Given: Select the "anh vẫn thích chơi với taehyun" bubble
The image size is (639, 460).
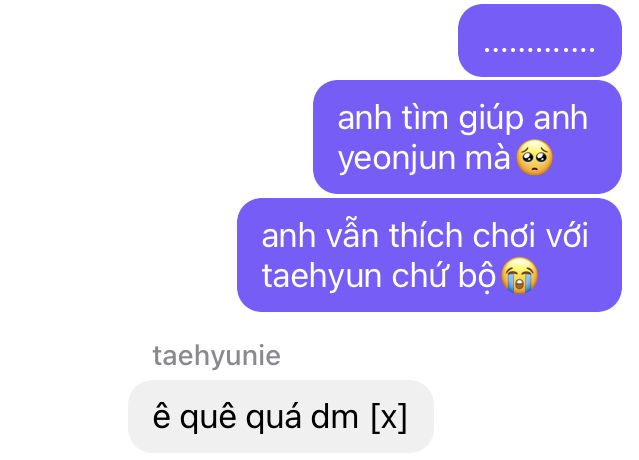Looking at the screenshot, I should (429, 255).
